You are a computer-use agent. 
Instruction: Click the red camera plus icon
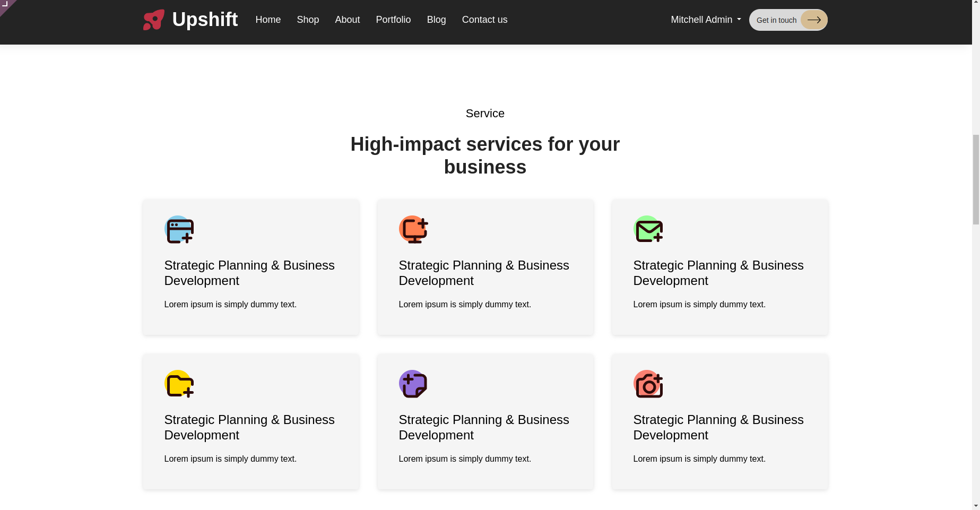click(x=648, y=384)
